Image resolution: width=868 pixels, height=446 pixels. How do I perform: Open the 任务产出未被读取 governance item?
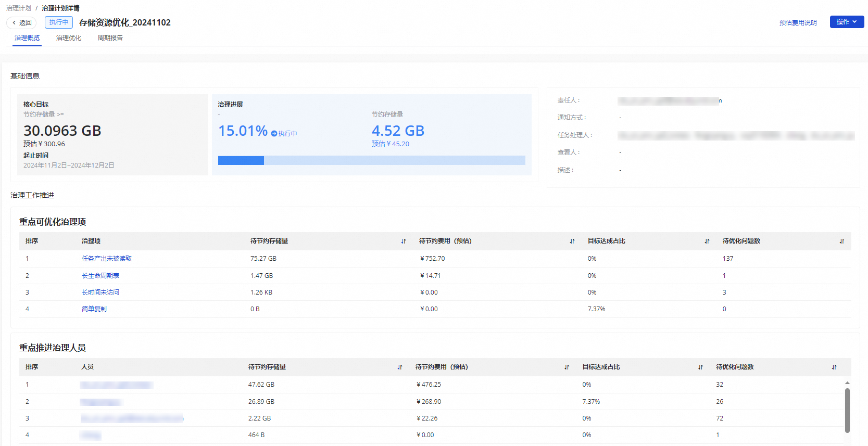(107, 259)
